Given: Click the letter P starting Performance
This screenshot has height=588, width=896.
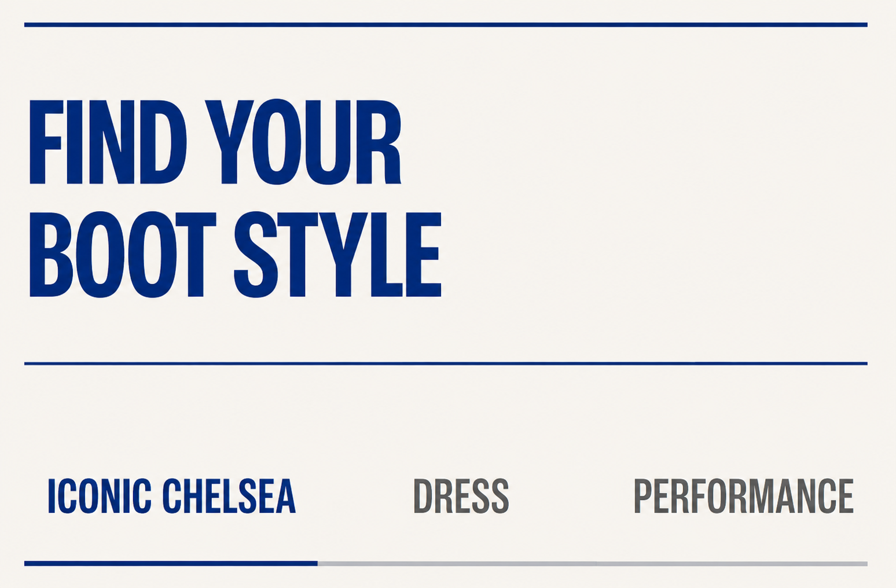Looking at the screenshot, I should [x=643, y=496].
